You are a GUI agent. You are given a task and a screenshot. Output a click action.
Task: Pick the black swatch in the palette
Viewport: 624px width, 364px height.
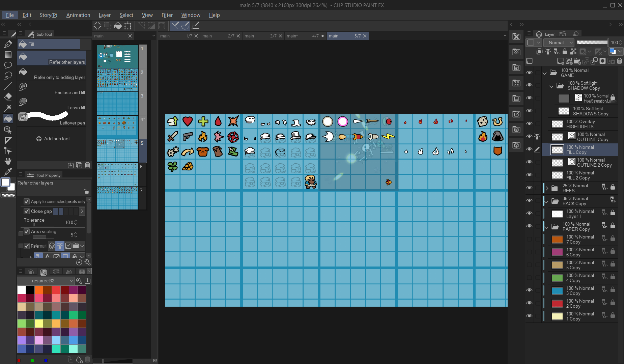tap(30, 290)
